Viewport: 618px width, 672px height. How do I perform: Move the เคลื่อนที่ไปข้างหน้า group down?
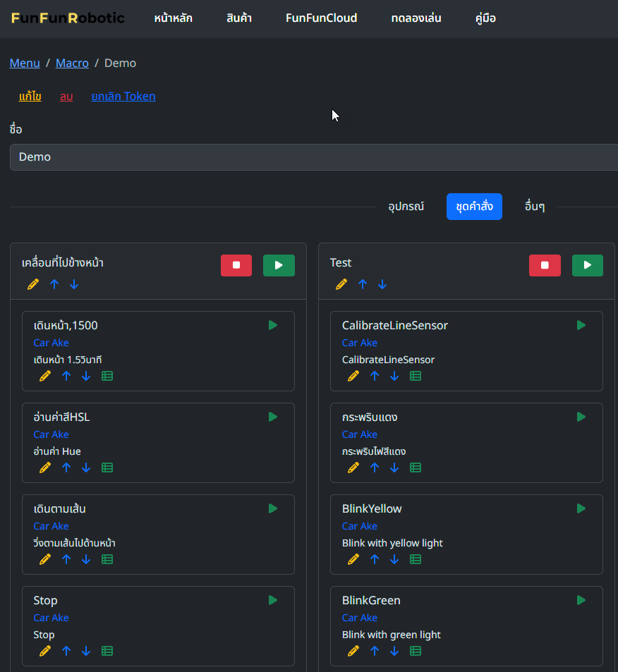(74, 284)
